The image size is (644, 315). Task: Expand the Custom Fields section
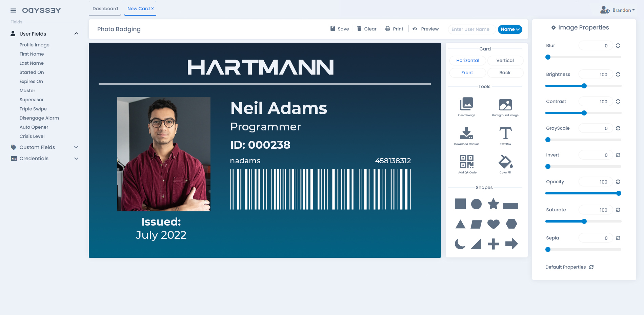point(76,147)
